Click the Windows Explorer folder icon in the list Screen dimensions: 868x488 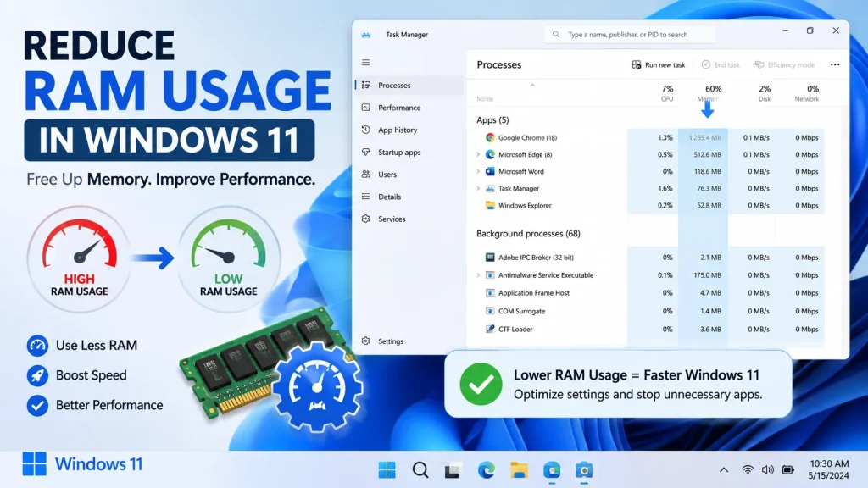pos(490,205)
